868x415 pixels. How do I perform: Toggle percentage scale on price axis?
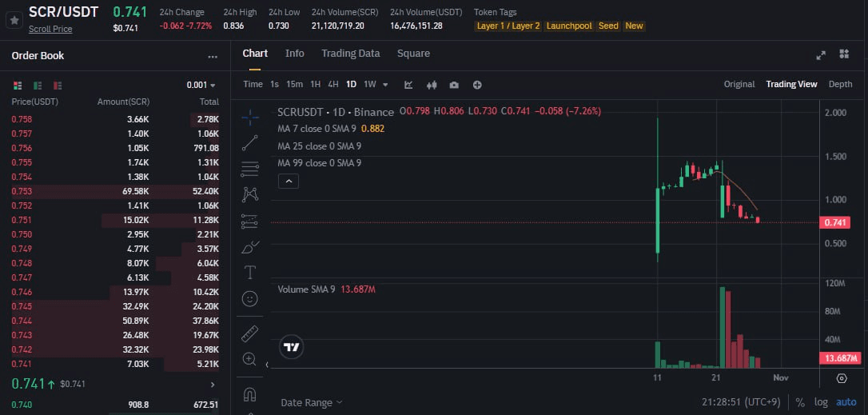[800, 402]
